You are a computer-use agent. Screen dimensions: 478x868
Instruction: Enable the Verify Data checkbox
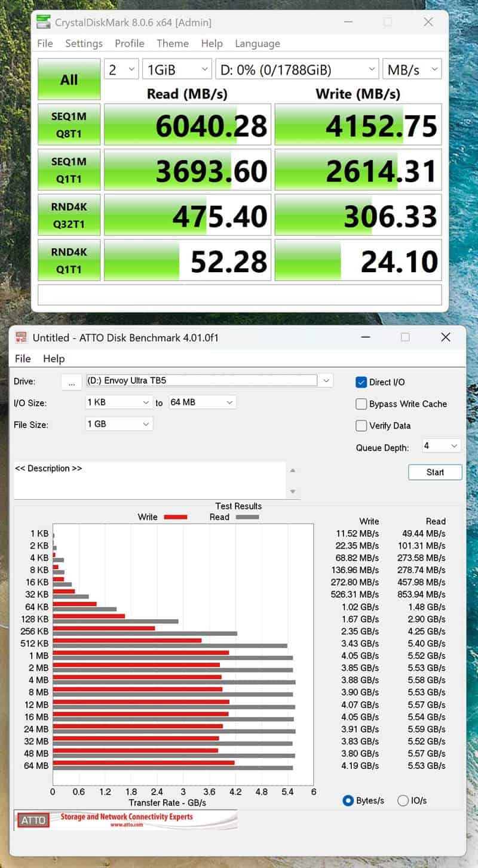[x=361, y=426]
